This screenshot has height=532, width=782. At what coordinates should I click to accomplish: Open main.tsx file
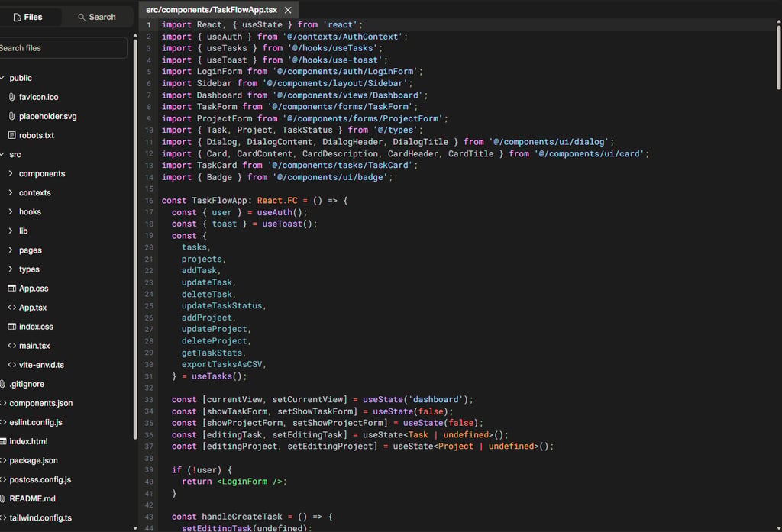(x=34, y=346)
